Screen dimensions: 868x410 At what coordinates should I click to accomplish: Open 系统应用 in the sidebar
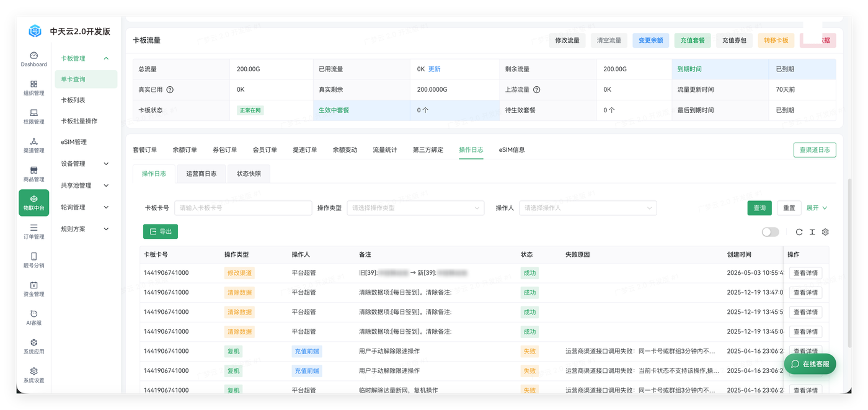pyautogui.click(x=33, y=346)
